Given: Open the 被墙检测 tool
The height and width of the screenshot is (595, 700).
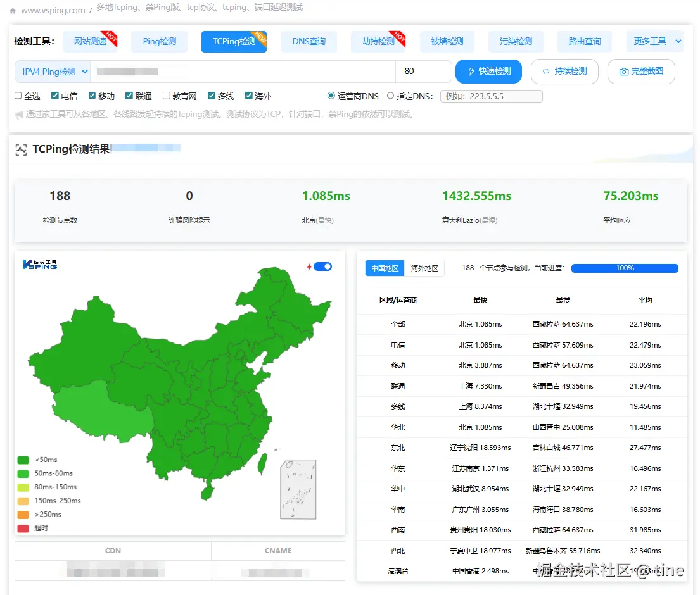Looking at the screenshot, I should coord(447,42).
